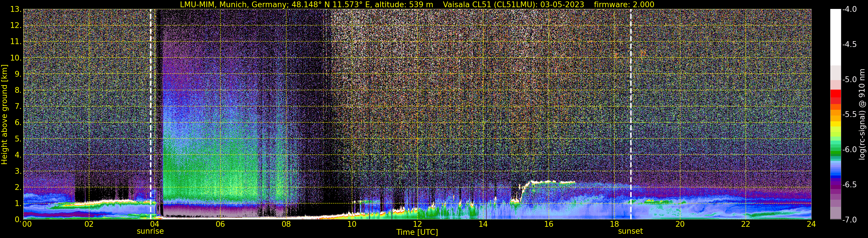Screen dimensions: 868x238
Task: Click the '08' time axis tick label
Action: [286, 224]
